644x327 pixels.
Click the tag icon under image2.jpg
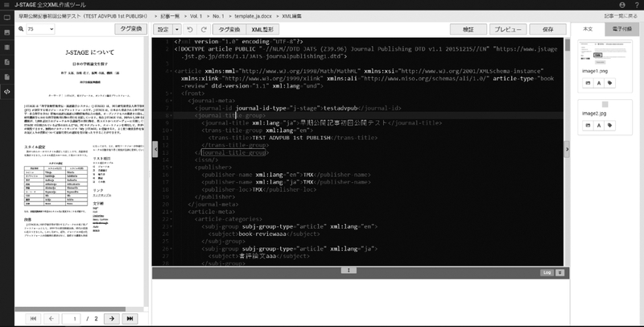tap(610, 126)
